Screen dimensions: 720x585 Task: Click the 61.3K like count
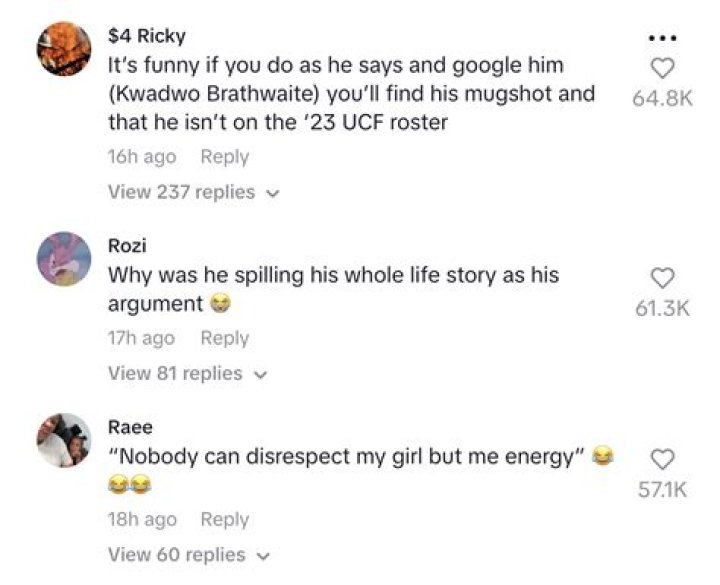pyautogui.click(x=662, y=308)
